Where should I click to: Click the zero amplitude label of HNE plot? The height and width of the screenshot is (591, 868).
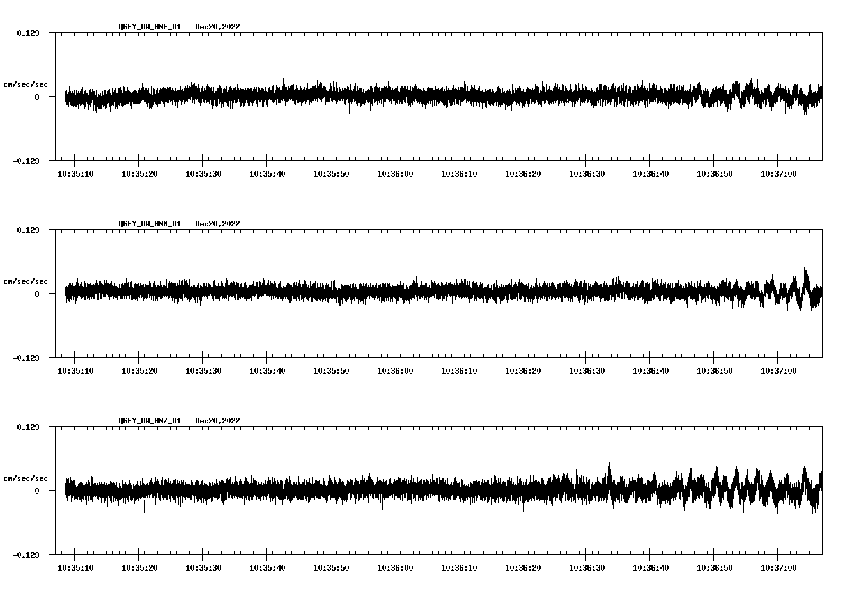click(x=37, y=97)
